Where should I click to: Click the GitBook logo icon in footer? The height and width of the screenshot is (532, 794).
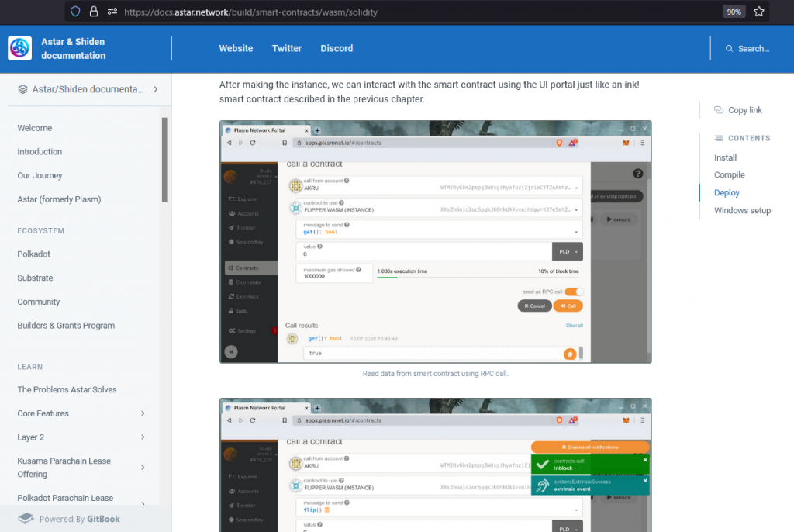click(26, 519)
